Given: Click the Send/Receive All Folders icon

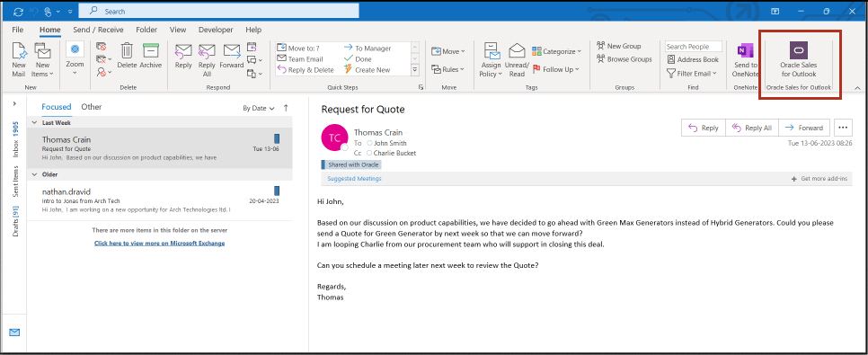Looking at the screenshot, I should (18, 11).
